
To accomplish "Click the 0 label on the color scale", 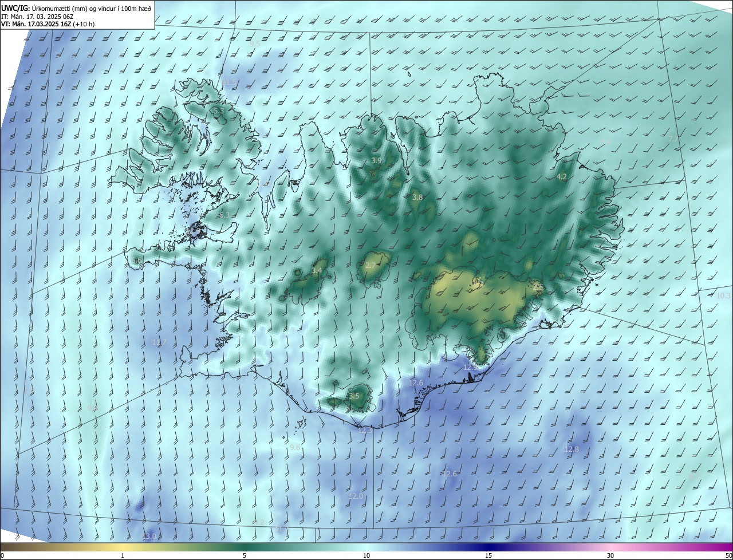I will 2,555.
